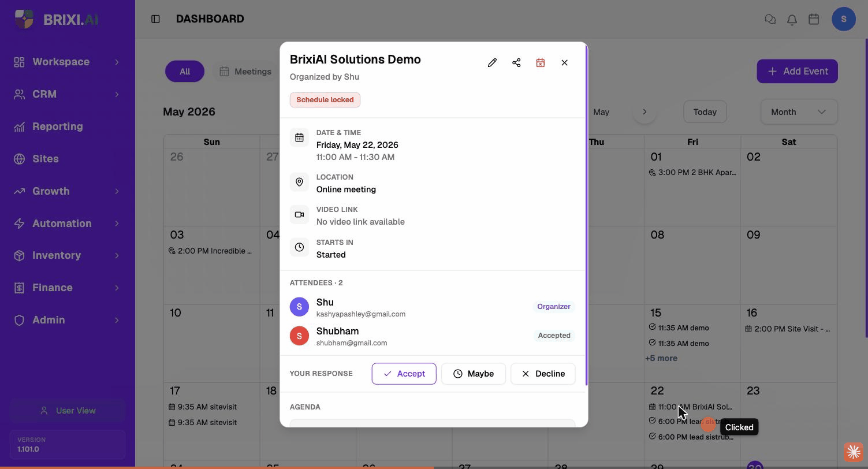Open last 6:00 PM lead sistrub event

click(691, 437)
